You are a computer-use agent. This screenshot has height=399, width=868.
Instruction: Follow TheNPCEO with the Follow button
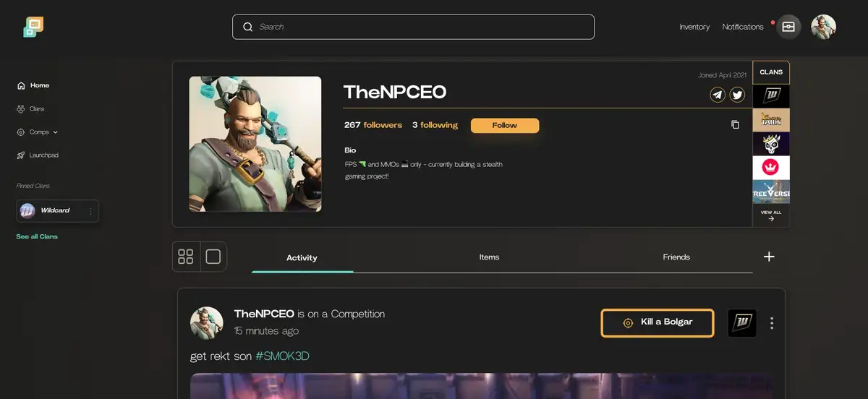tap(505, 126)
